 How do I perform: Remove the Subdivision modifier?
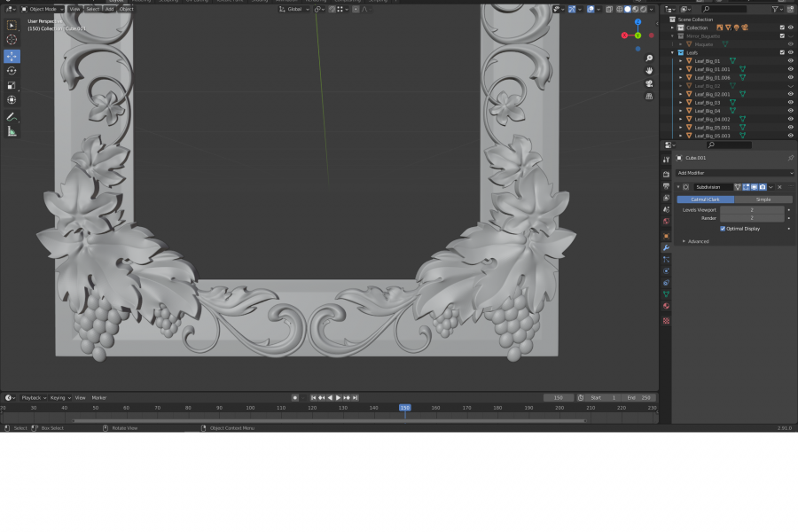(779, 187)
